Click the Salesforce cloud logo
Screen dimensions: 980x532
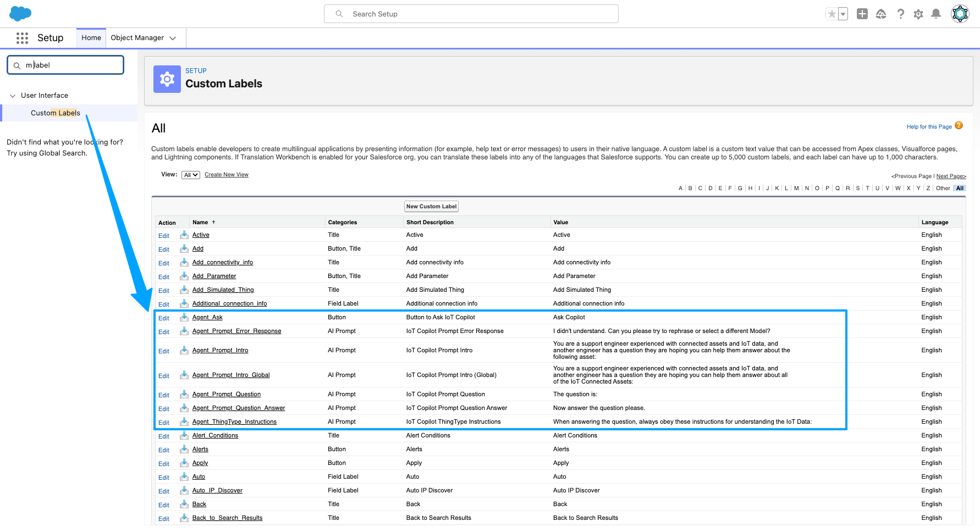pos(20,14)
